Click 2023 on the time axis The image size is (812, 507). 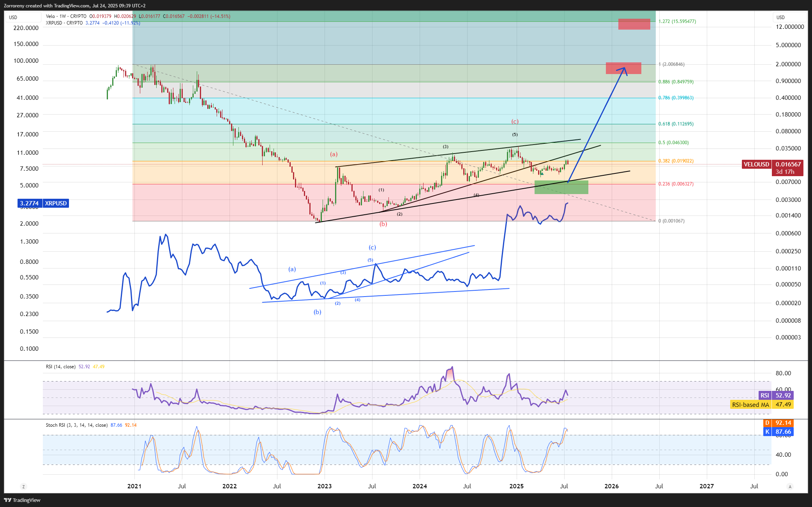(x=325, y=486)
